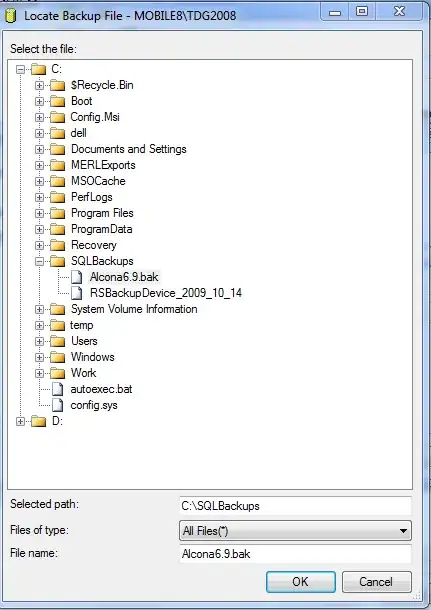Screen dimensions: 431x610
Task: Select the Users folder label
Action: pos(84,341)
